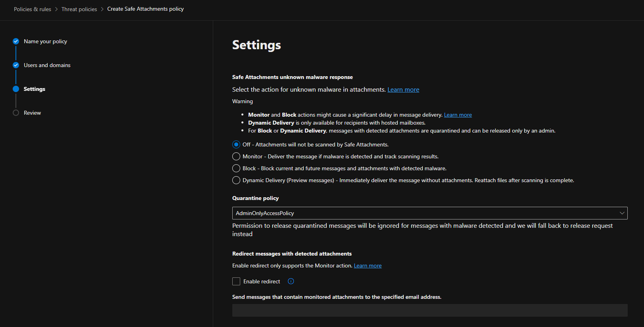Tick the Enable redirect checkbox
The width and height of the screenshot is (644, 327).
236,281
